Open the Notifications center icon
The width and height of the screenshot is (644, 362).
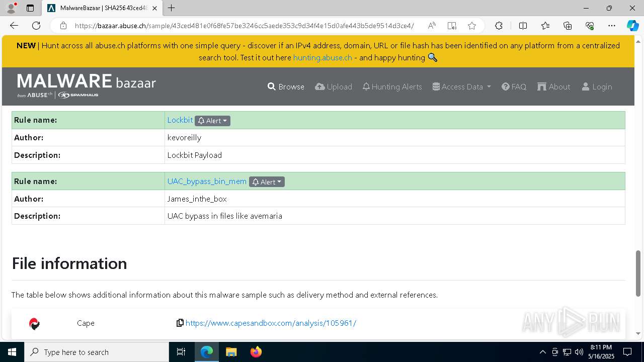(627, 352)
